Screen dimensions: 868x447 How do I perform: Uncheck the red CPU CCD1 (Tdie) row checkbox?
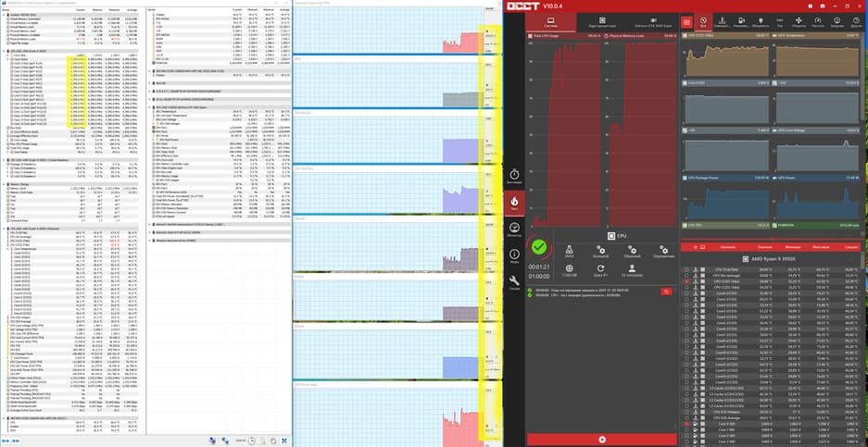pyautogui.click(x=687, y=281)
